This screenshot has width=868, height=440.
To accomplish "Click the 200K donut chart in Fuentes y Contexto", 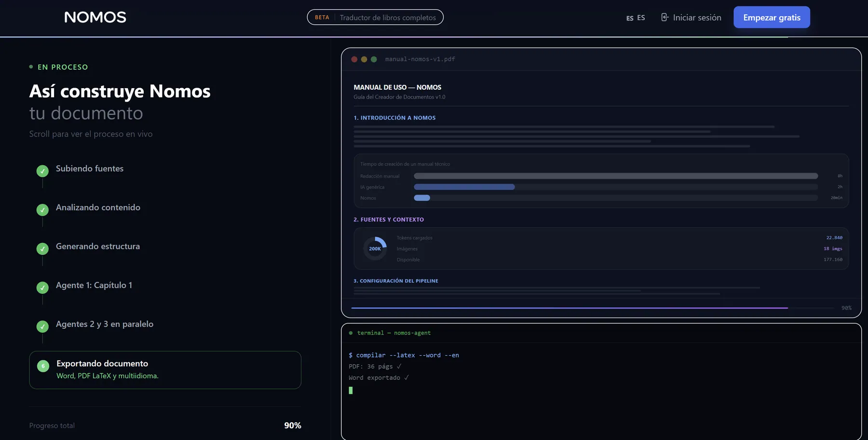I will [x=375, y=249].
